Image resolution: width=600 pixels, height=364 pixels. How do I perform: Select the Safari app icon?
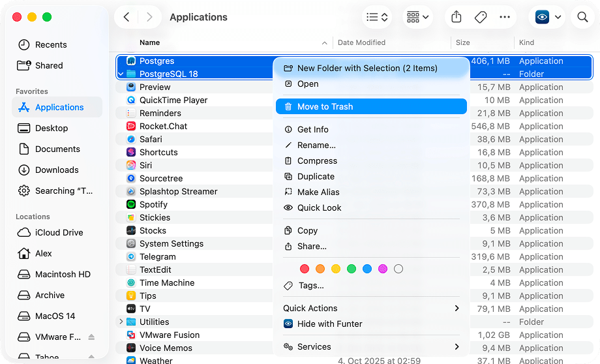130,139
